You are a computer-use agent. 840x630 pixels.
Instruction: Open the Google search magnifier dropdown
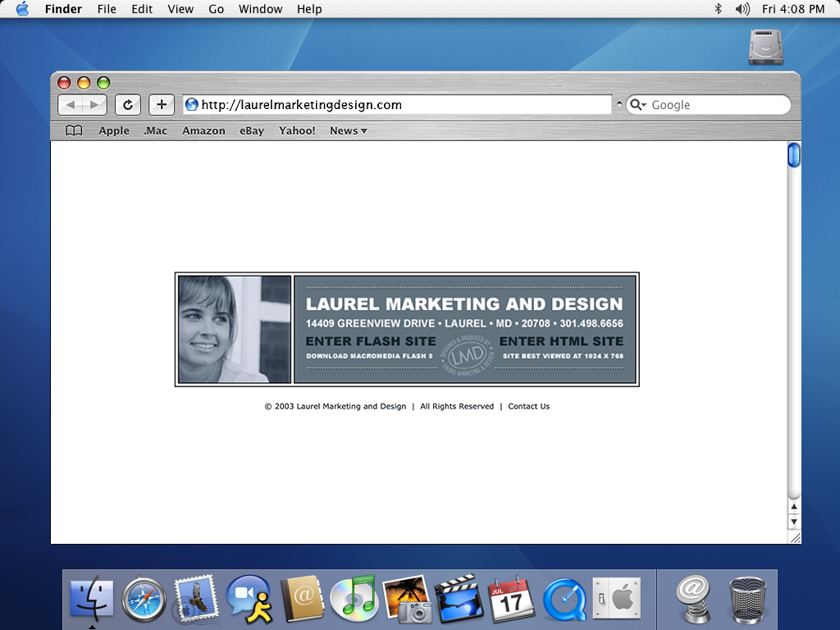(638, 104)
